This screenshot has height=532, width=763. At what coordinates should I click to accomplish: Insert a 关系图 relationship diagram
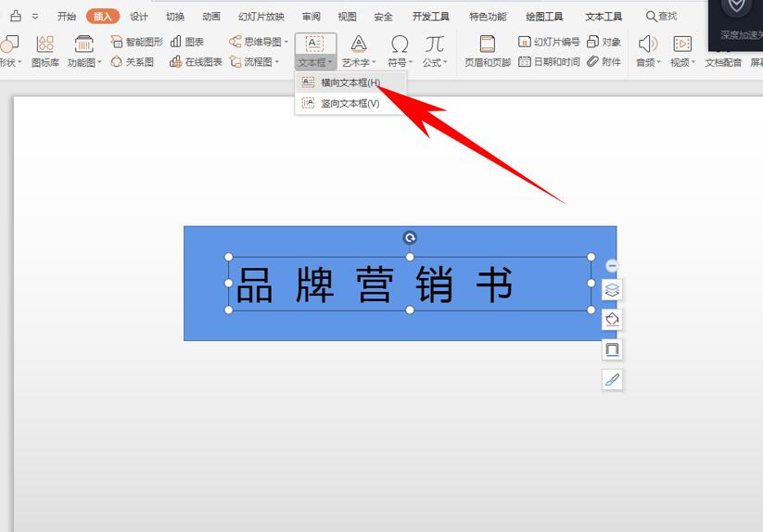pos(133,62)
